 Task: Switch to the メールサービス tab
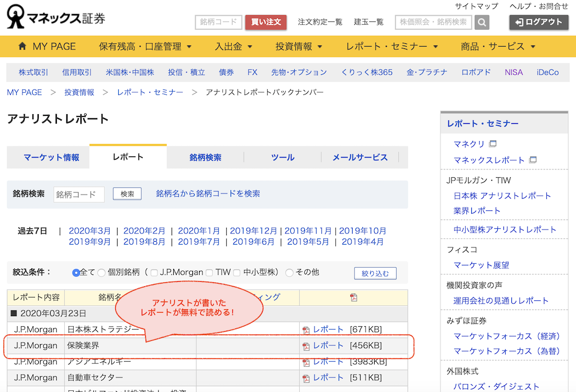[x=360, y=157]
